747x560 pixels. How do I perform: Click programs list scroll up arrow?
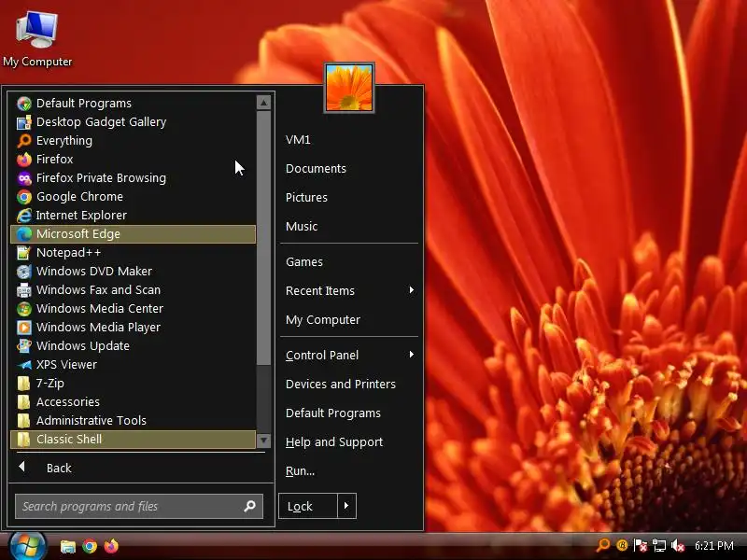pyautogui.click(x=264, y=102)
